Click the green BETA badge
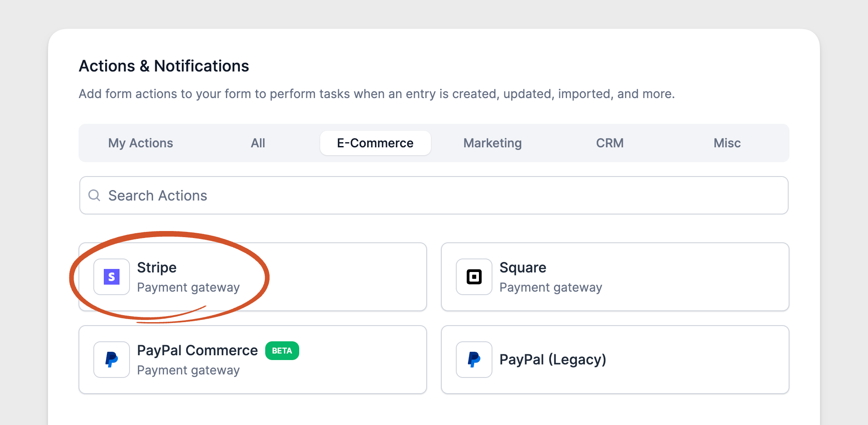 pyautogui.click(x=282, y=350)
